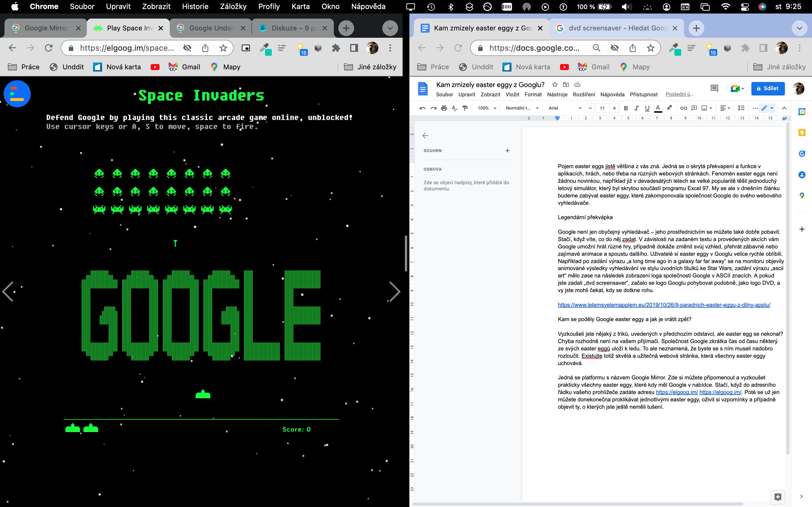Click the spell check icon in Docs
The image size is (812, 507).
[454, 108]
